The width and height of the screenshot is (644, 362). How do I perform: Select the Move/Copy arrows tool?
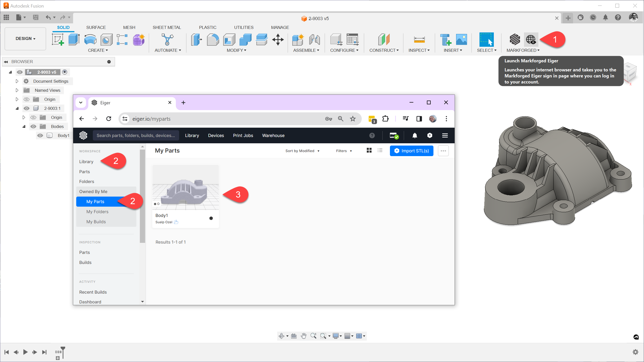[278, 39]
